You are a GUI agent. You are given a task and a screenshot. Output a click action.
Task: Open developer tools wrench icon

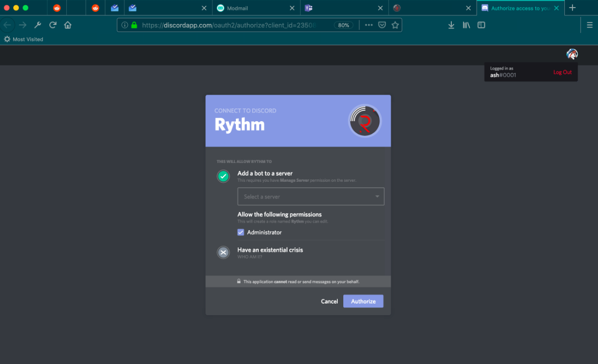(37, 25)
